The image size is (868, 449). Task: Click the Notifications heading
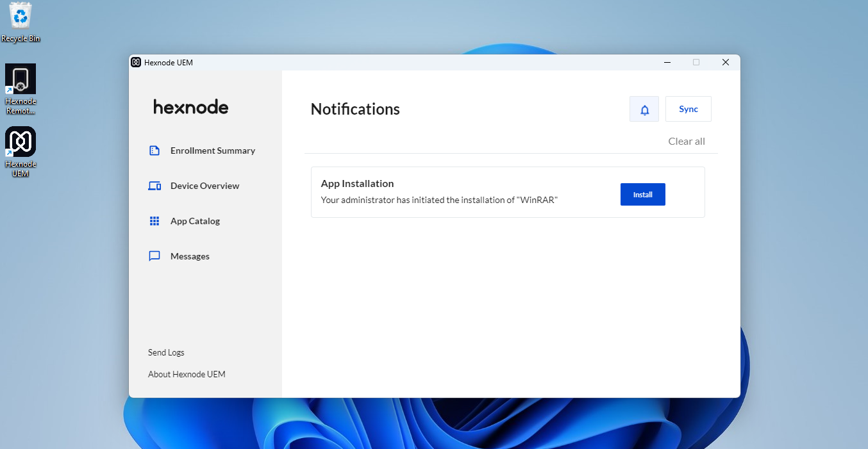(x=355, y=110)
